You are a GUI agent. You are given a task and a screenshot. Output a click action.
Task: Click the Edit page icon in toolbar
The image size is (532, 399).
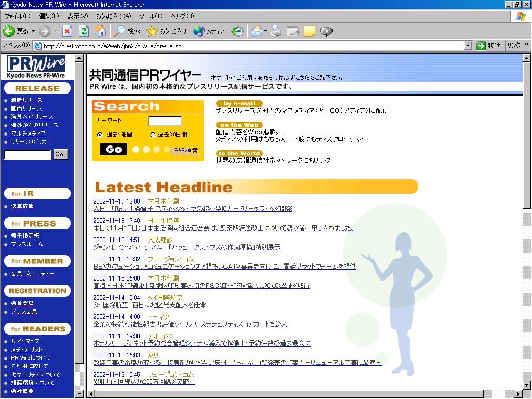pyautogui.click(x=293, y=31)
